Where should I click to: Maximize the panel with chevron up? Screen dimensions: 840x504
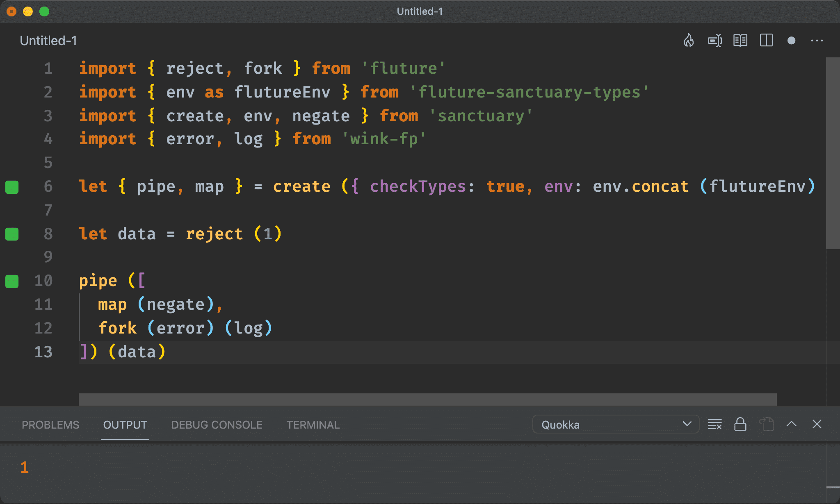tap(792, 424)
